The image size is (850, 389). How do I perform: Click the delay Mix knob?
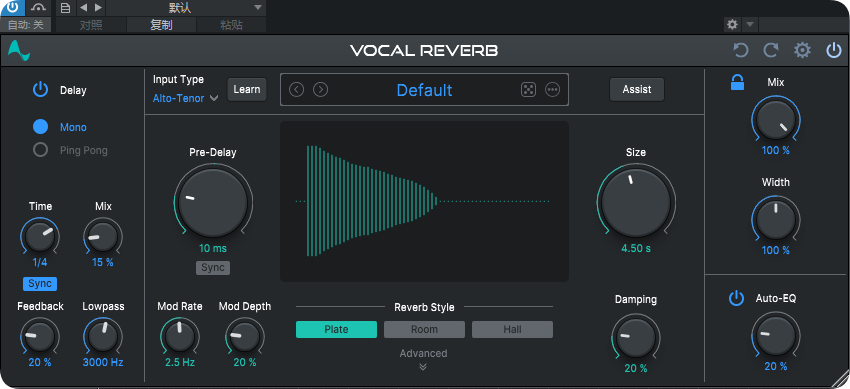pyautogui.click(x=103, y=236)
